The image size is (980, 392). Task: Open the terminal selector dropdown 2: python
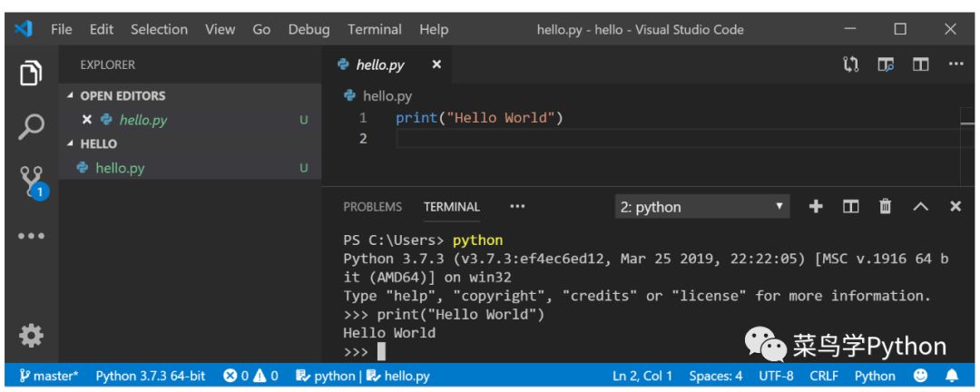click(701, 207)
